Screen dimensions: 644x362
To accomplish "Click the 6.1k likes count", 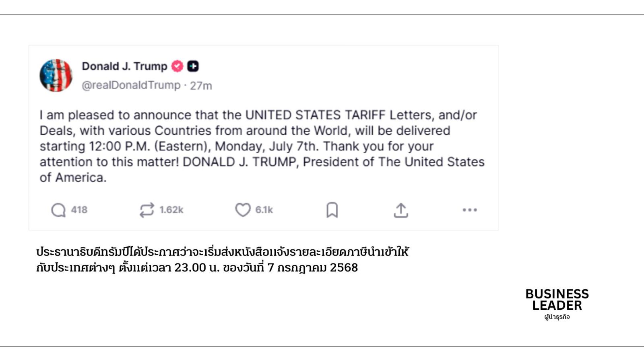I will click(264, 210).
